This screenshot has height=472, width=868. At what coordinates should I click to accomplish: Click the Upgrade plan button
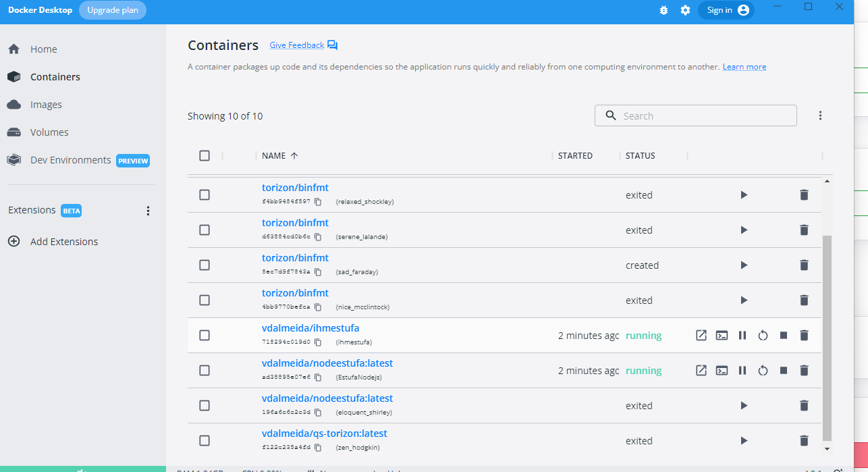[x=113, y=10]
